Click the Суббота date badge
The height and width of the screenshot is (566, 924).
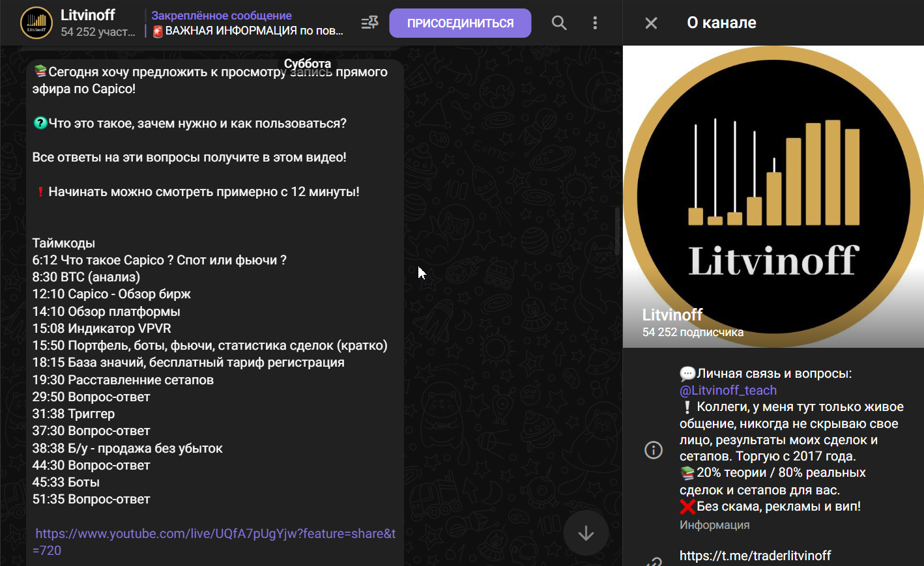click(x=308, y=64)
